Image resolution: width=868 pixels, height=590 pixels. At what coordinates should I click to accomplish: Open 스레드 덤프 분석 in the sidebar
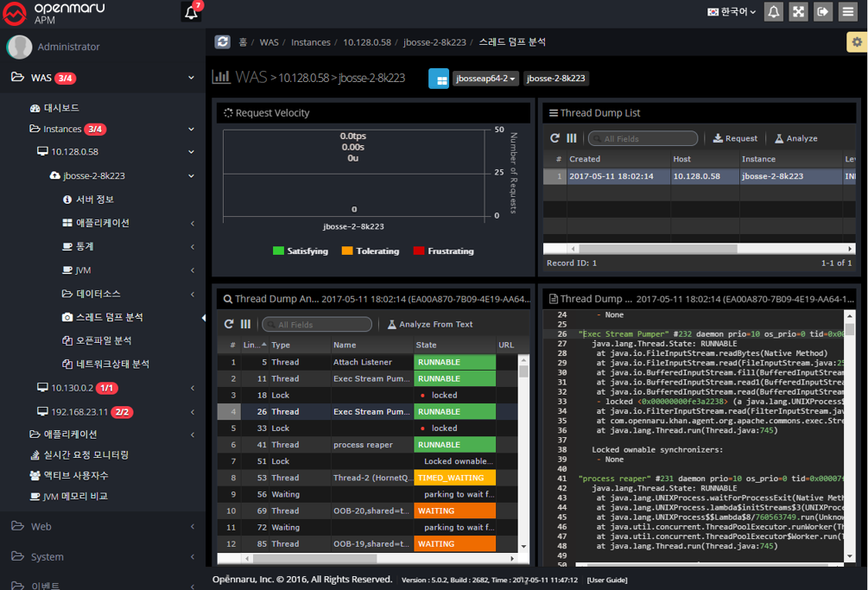tap(109, 317)
